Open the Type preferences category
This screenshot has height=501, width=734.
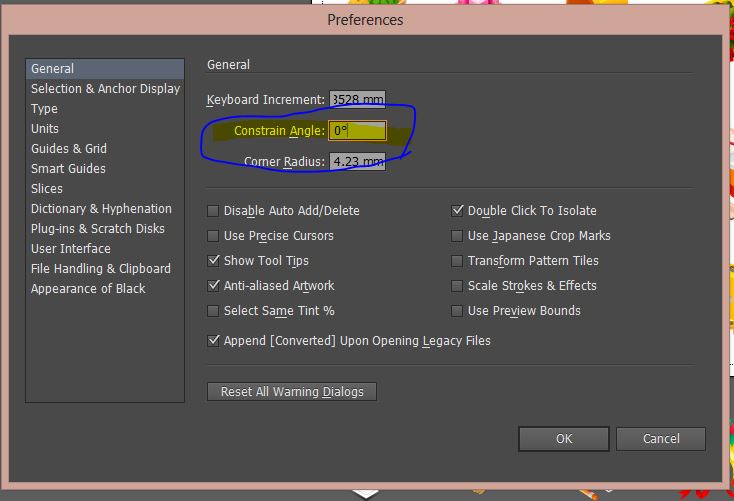pos(44,109)
